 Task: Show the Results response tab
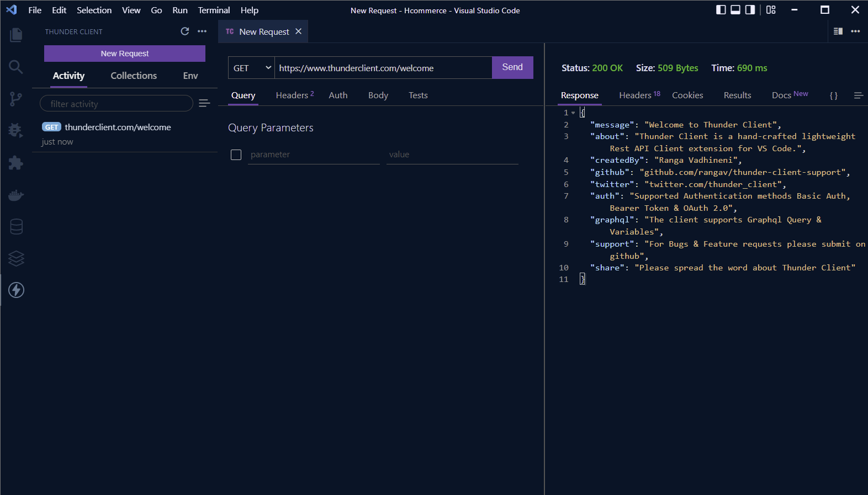click(x=737, y=95)
